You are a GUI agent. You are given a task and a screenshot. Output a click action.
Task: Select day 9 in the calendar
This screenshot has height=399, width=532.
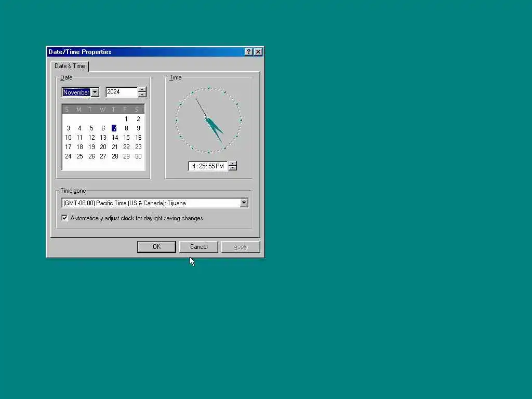pyautogui.click(x=138, y=128)
